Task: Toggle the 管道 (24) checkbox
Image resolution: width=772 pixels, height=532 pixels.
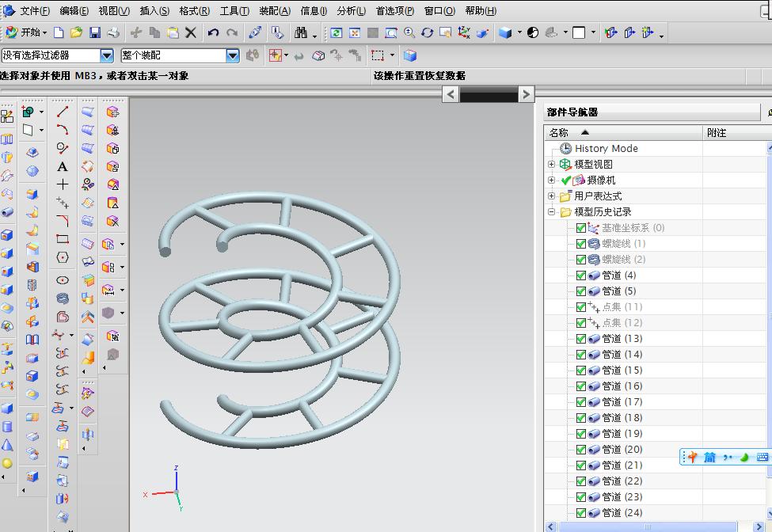Action: tap(581, 513)
